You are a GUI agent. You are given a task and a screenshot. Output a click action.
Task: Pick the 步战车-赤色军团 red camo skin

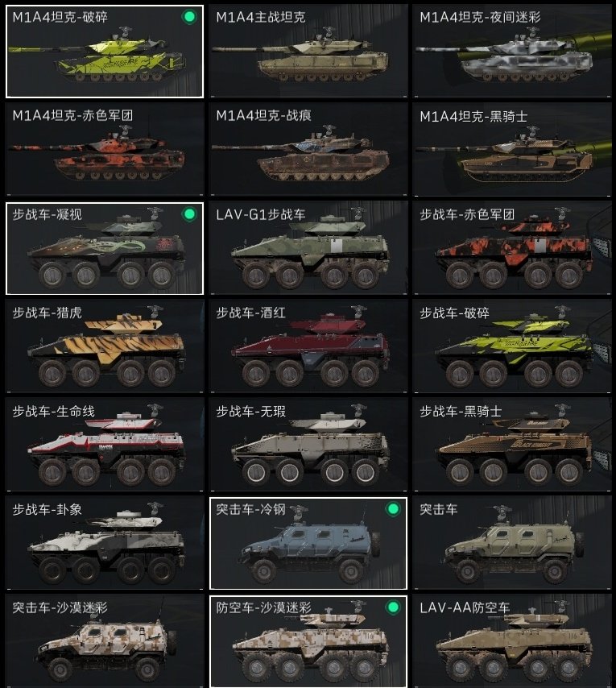[511, 248]
